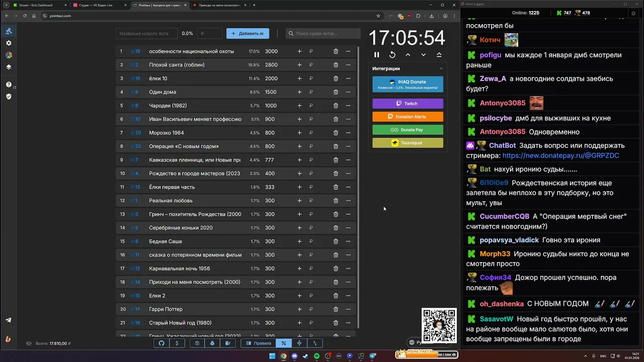Connect the Donation Alerts integration
Screen dimensions: 644x362
(x=408, y=117)
